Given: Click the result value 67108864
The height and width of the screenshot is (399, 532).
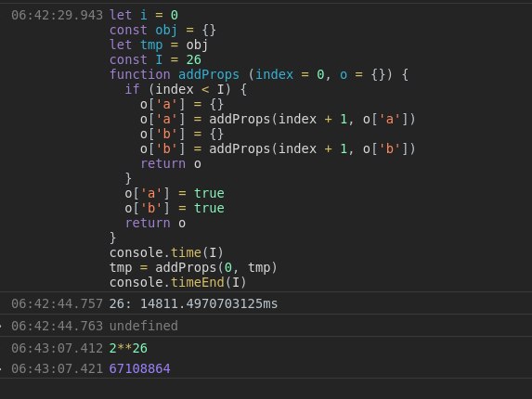Looking at the screenshot, I should tap(140, 368).
